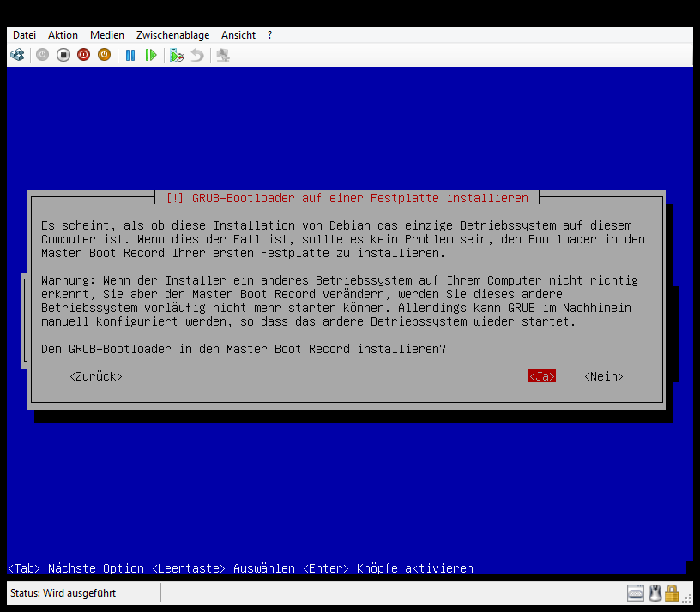Click the Ctrl+Alt+Del toolbar icon
The image size is (700, 612).
pyautogui.click(x=17, y=56)
